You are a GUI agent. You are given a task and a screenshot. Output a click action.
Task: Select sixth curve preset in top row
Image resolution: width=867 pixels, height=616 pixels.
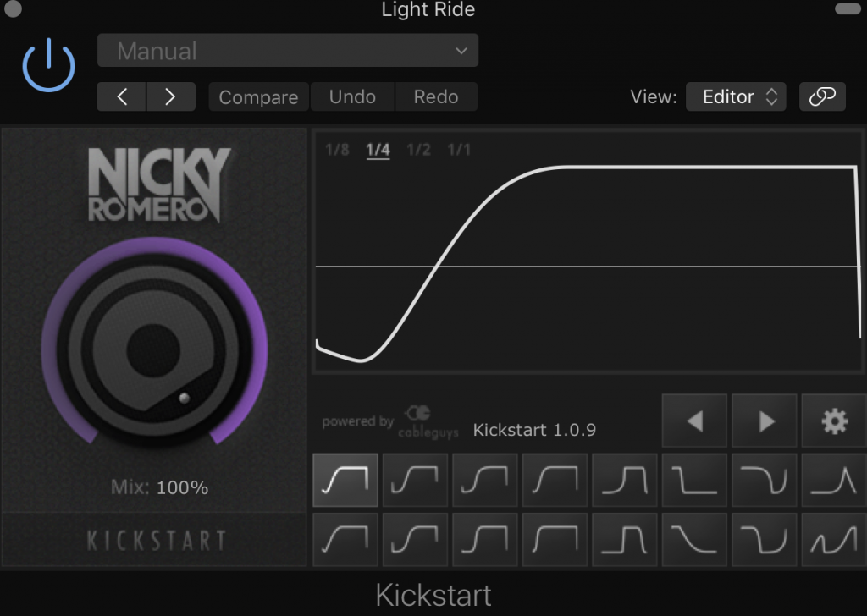point(694,480)
